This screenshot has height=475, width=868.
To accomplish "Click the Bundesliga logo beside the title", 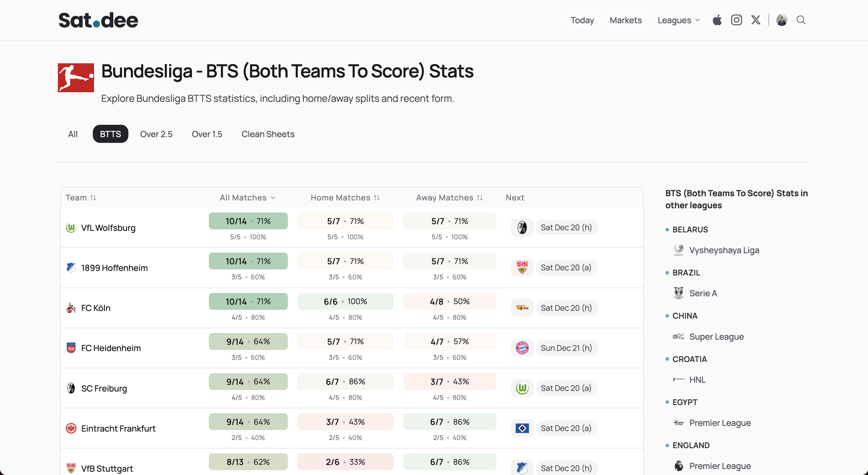I will tap(76, 77).
